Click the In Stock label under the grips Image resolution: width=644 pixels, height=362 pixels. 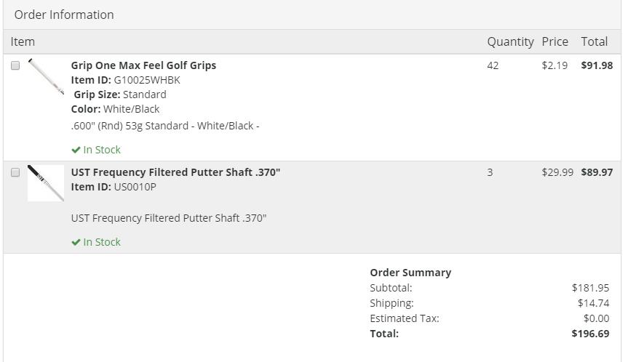[102, 150]
